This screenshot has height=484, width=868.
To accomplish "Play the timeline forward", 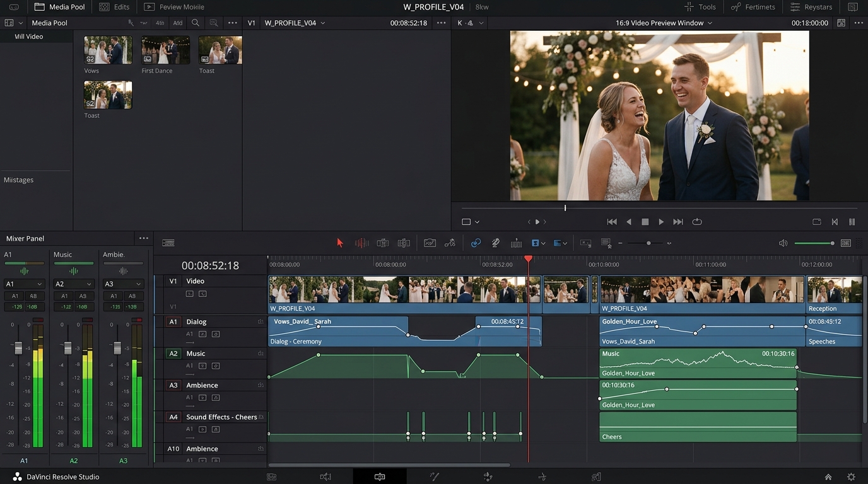I will click(x=661, y=222).
